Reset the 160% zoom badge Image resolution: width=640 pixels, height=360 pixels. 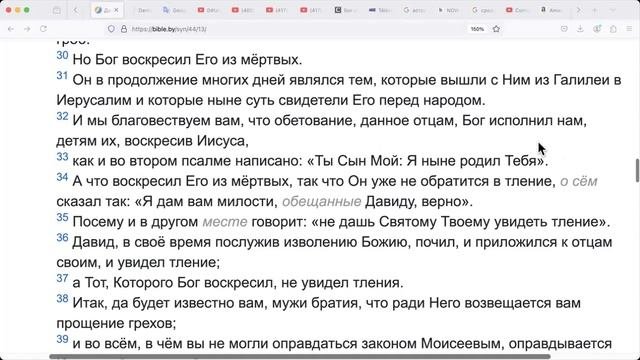[477, 29]
